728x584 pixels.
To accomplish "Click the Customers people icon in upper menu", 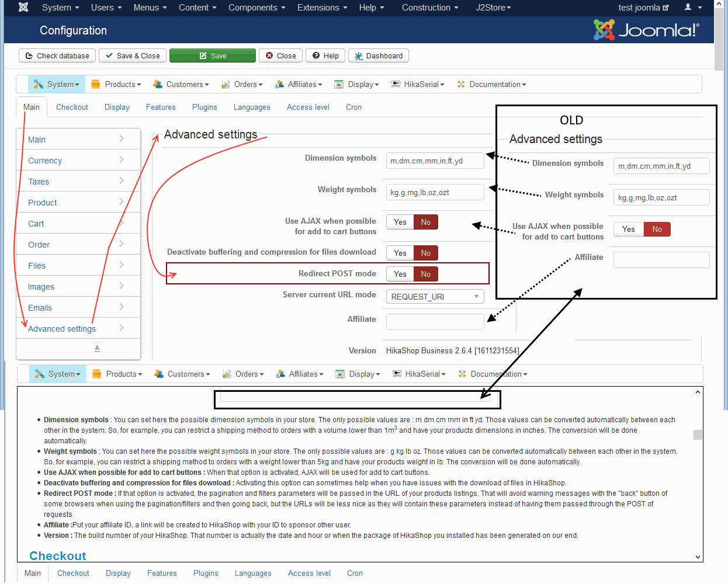I will pos(158,84).
